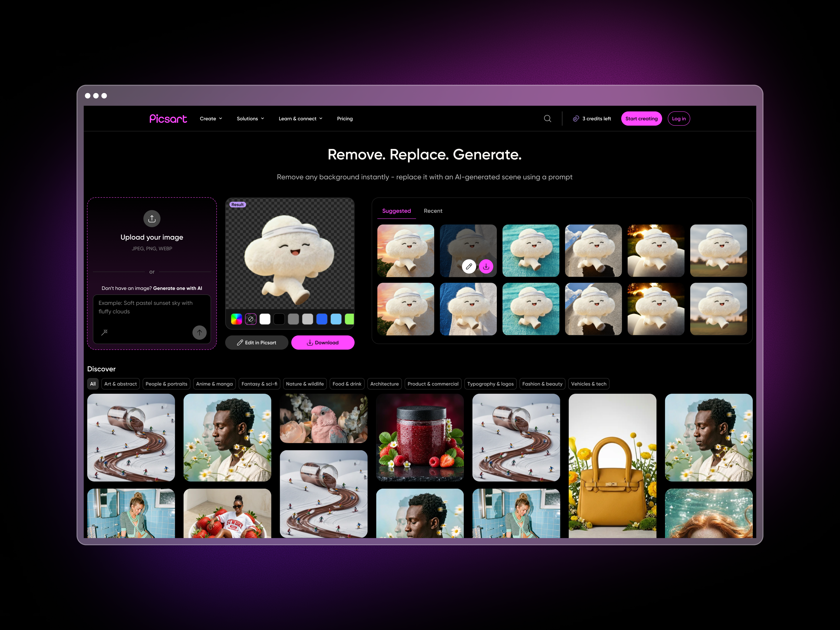Filter by Art & abstract
840x630 pixels.
click(x=120, y=384)
